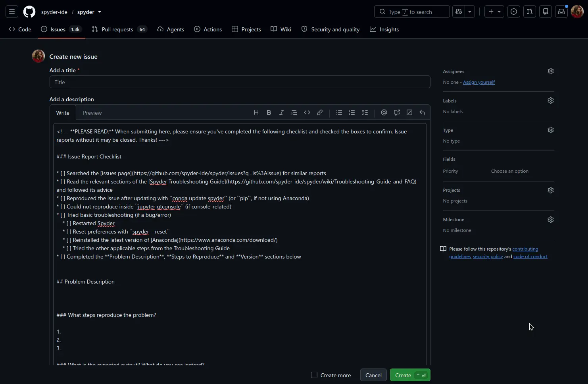
Task: Reference an issue or pull request icon
Action: (397, 113)
